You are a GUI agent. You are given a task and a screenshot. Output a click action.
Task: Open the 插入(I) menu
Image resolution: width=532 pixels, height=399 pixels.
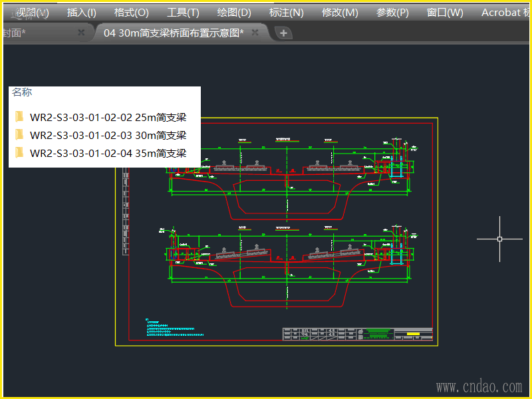tap(81, 13)
